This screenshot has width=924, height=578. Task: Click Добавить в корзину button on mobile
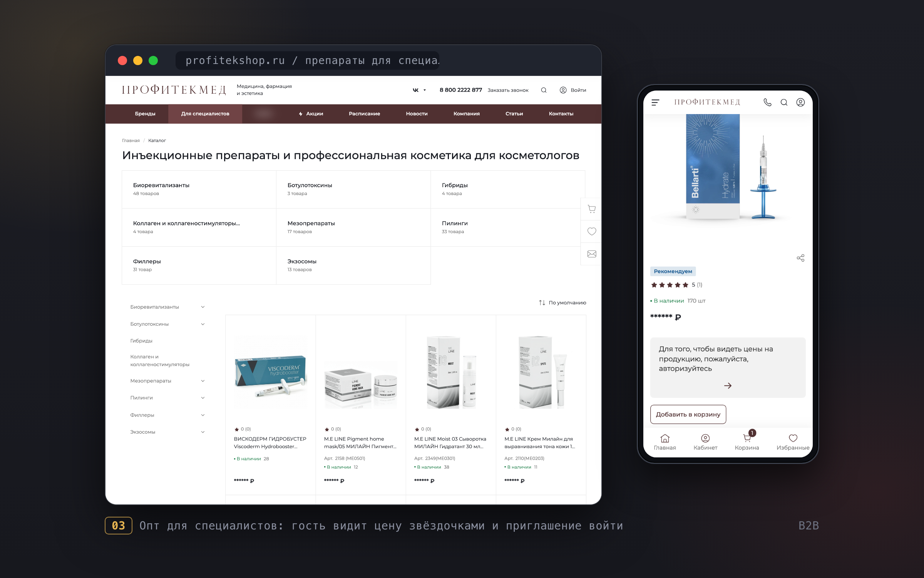pos(688,415)
